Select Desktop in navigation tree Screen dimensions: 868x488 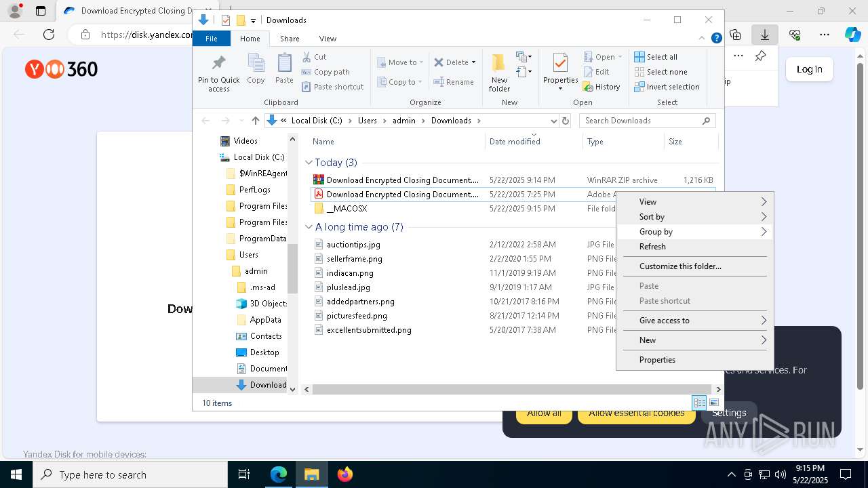[x=264, y=352]
